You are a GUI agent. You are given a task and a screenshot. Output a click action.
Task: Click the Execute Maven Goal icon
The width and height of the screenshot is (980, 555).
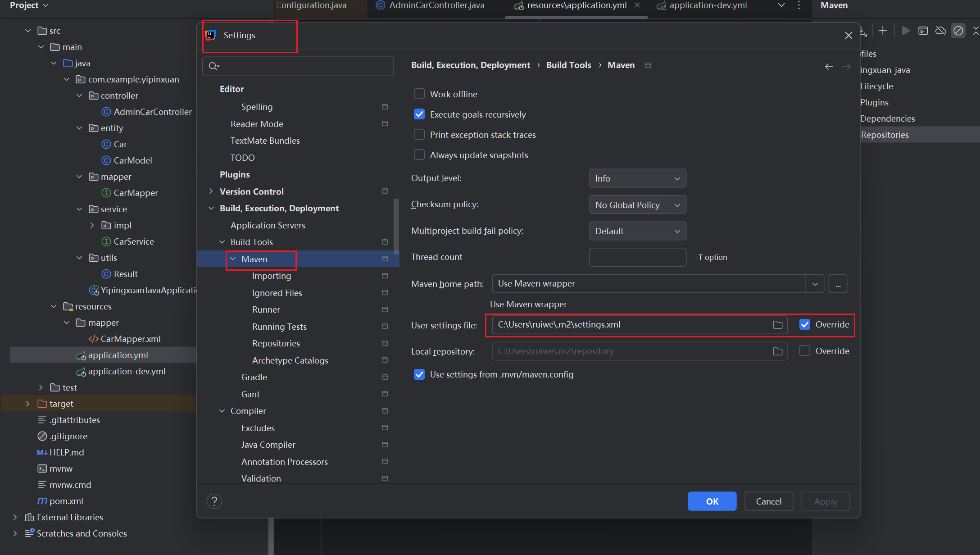[923, 31]
